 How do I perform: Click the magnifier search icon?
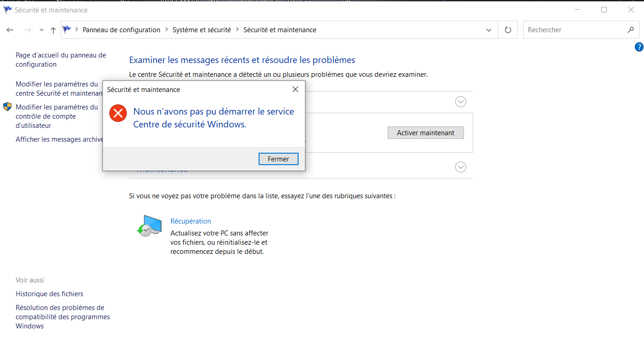631,30
